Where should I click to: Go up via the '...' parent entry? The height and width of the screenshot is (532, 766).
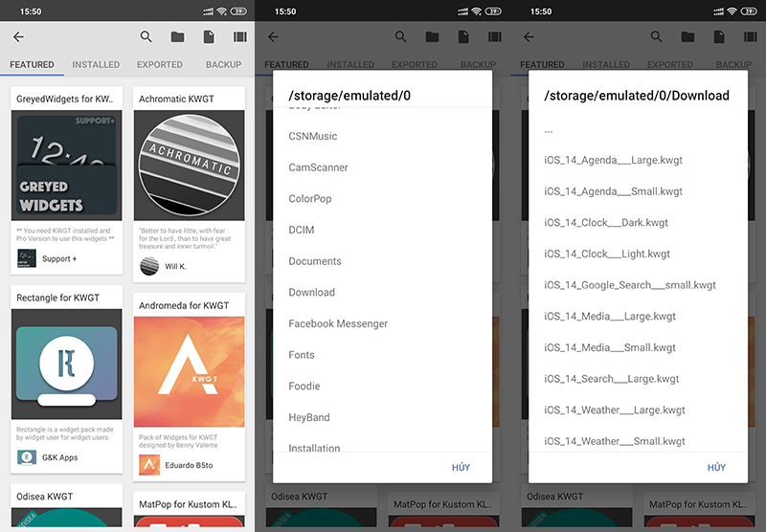pyautogui.click(x=638, y=131)
